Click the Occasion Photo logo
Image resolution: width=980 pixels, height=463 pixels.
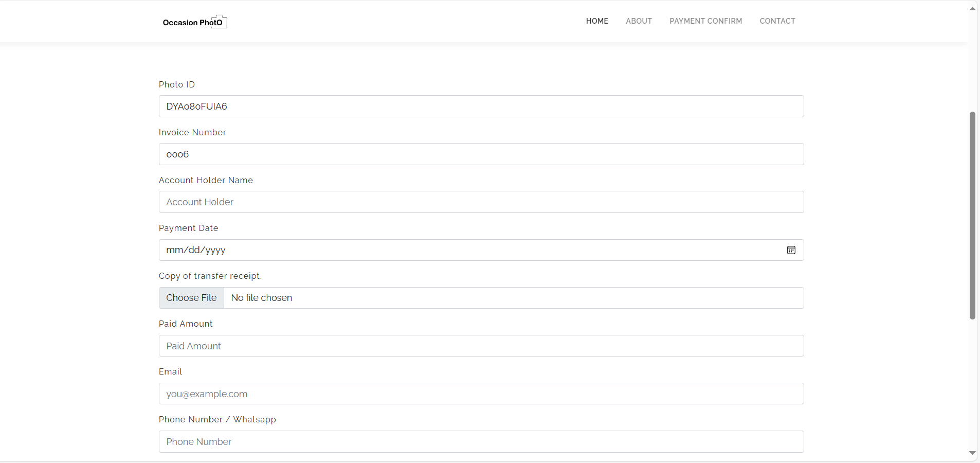point(194,22)
